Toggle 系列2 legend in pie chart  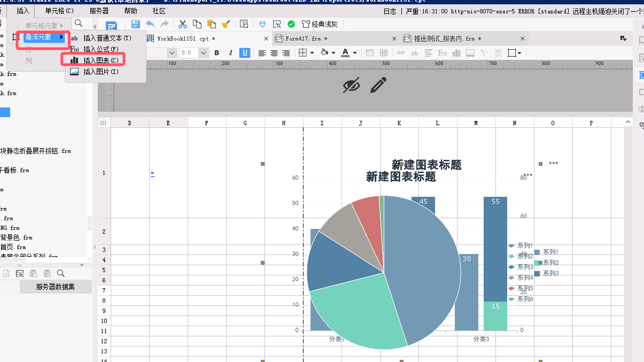pyautogui.click(x=521, y=256)
